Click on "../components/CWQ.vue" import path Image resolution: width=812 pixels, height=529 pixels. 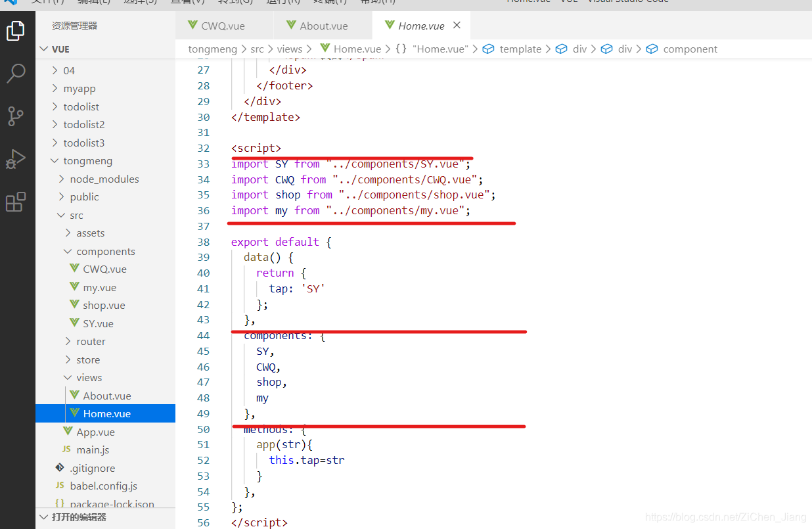tap(405, 179)
